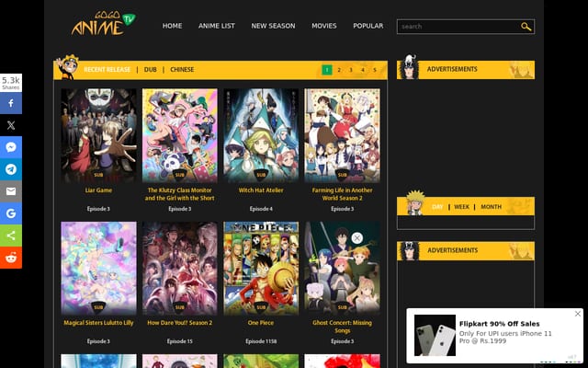Image resolution: width=588 pixels, height=368 pixels.
Task: Open the NEW SEASON menu item
Action: pyautogui.click(x=273, y=26)
